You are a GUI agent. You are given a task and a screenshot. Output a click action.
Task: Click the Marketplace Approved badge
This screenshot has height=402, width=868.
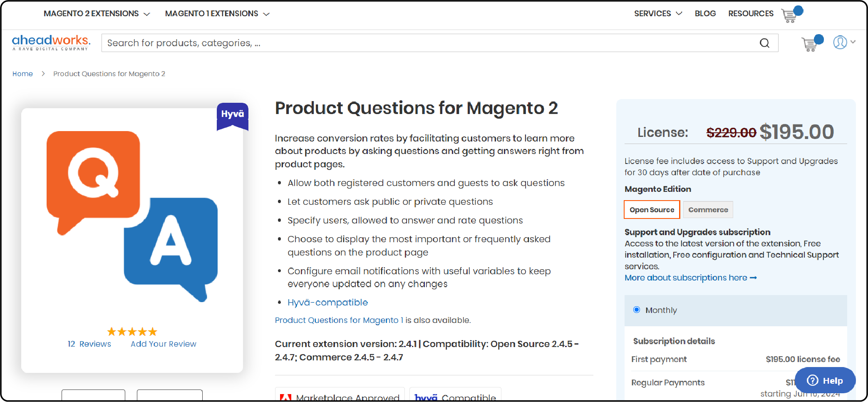(x=340, y=395)
